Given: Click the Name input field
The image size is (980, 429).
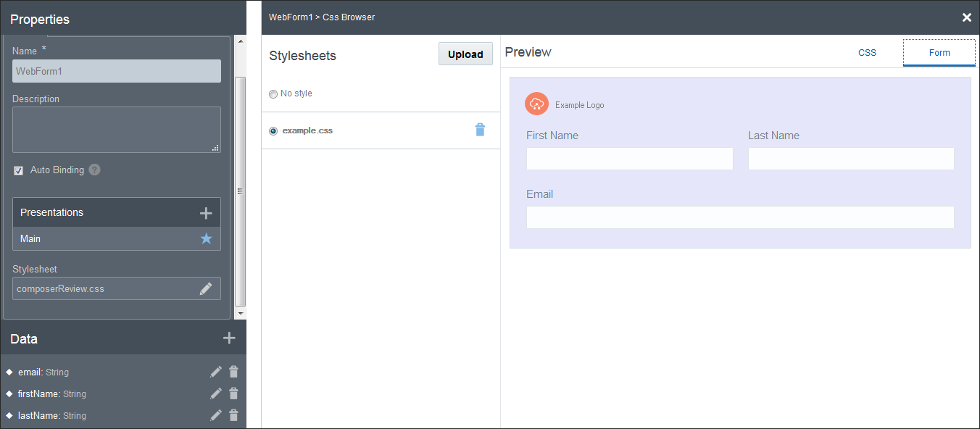Looking at the screenshot, I should pos(117,71).
